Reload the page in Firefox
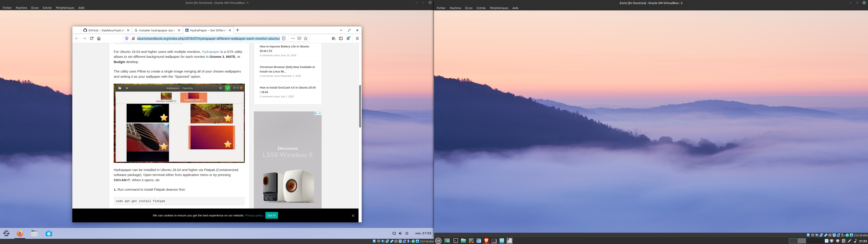 coord(91,38)
